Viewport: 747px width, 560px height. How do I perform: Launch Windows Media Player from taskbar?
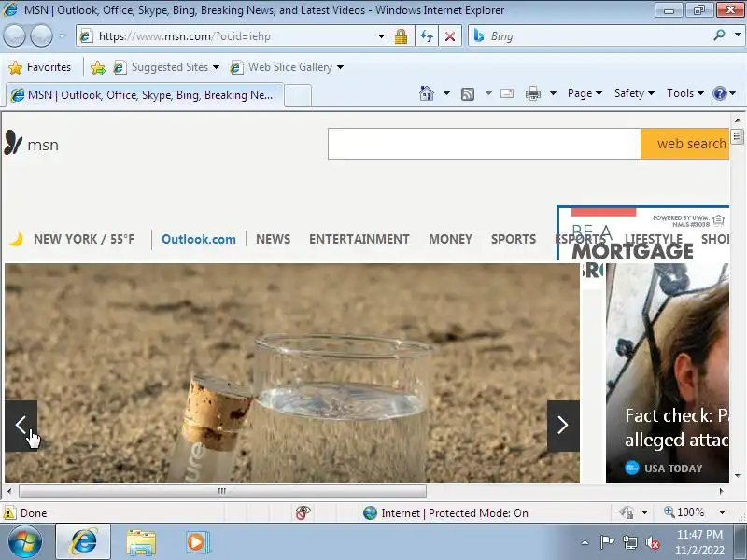point(196,542)
